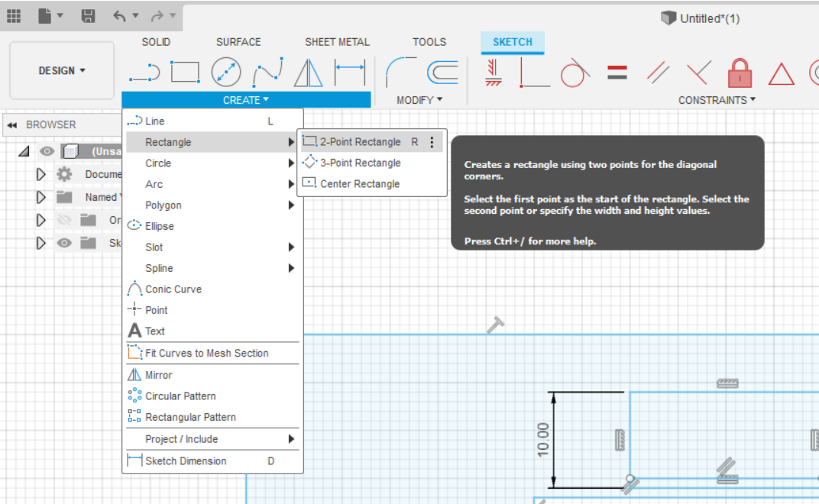Viewport: 819px width, 504px height.
Task: Select the Sketch Dimension toolbar icon
Action: pos(349,72)
